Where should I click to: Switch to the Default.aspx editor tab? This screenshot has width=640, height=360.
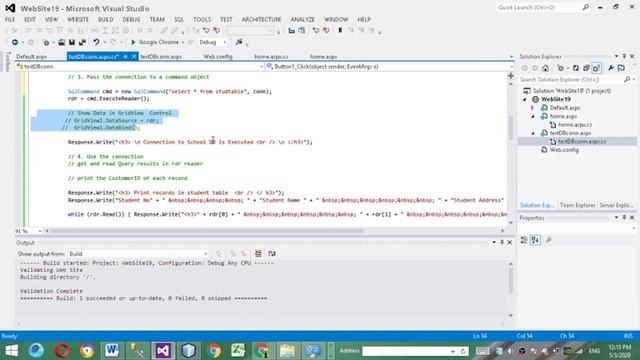pos(31,57)
